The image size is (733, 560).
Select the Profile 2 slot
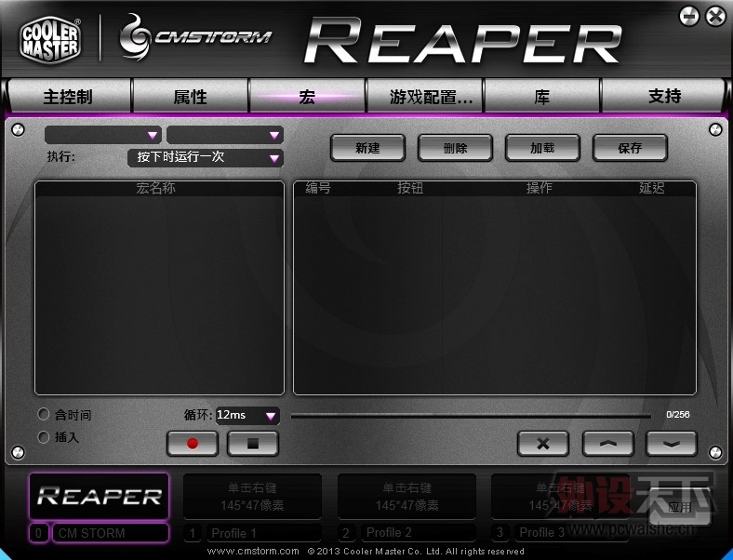tap(406, 532)
